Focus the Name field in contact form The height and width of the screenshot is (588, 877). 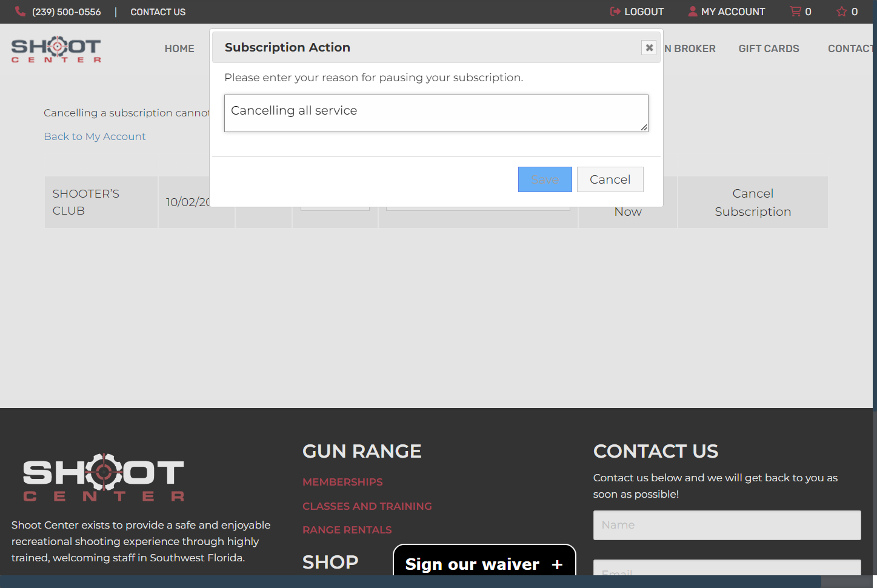coord(727,525)
